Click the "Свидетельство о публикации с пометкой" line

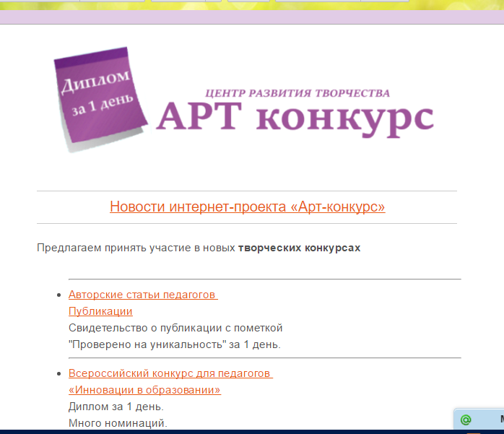point(175,328)
